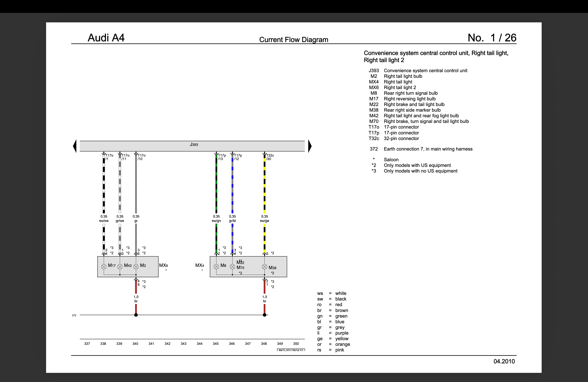Click track number "337" on the bottom scale
Viewport: 588px width, 382px height.
click(x=87, y=343)
